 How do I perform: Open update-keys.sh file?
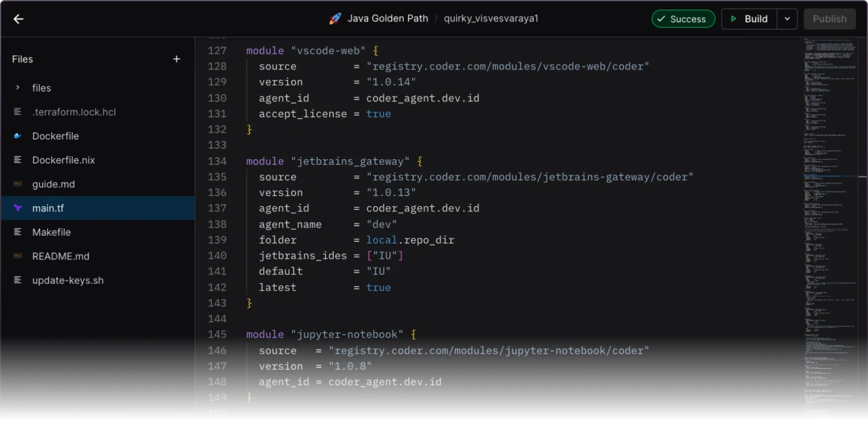point(67,280)
